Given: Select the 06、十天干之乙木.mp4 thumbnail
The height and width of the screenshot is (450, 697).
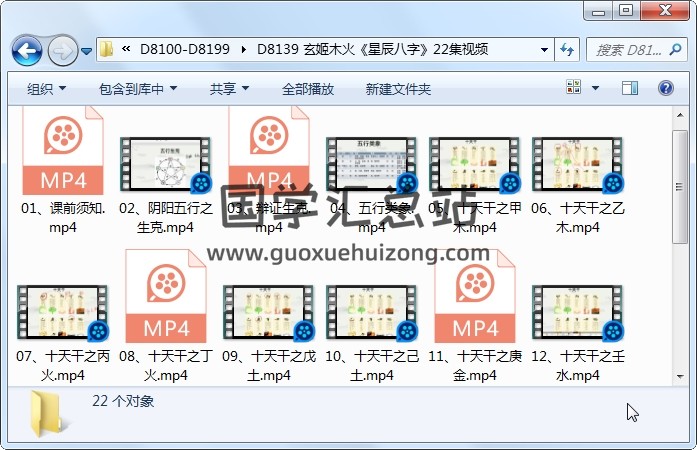Looking at the screenshot, I should (578, 165).
